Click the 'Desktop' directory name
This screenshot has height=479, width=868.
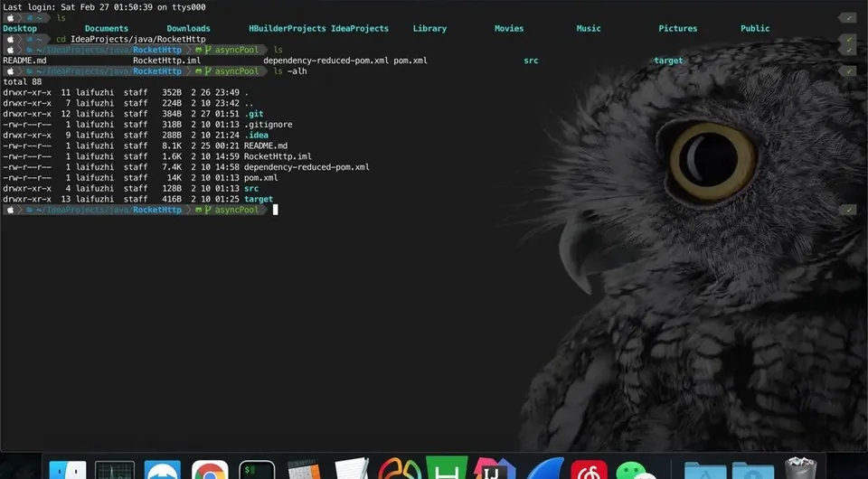click(x=20, y=28)
